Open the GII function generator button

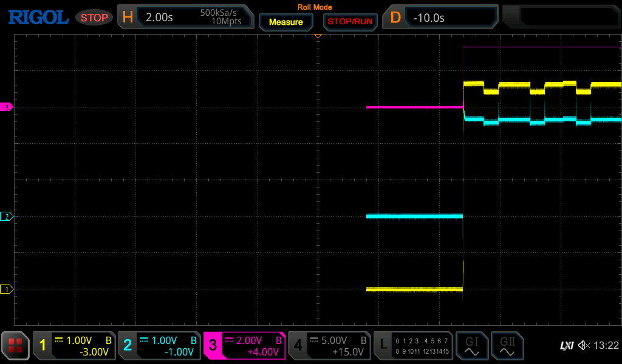tap(507, 346)
